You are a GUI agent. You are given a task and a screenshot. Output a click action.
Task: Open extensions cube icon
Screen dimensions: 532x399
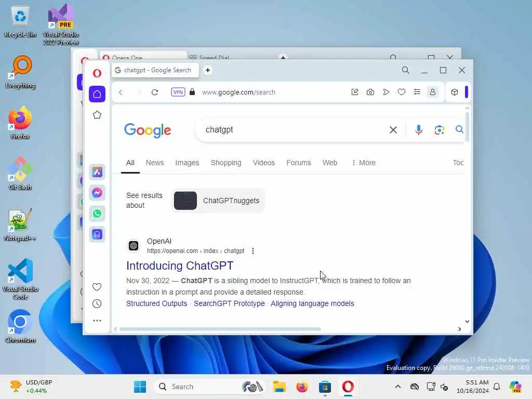point(455,92)
